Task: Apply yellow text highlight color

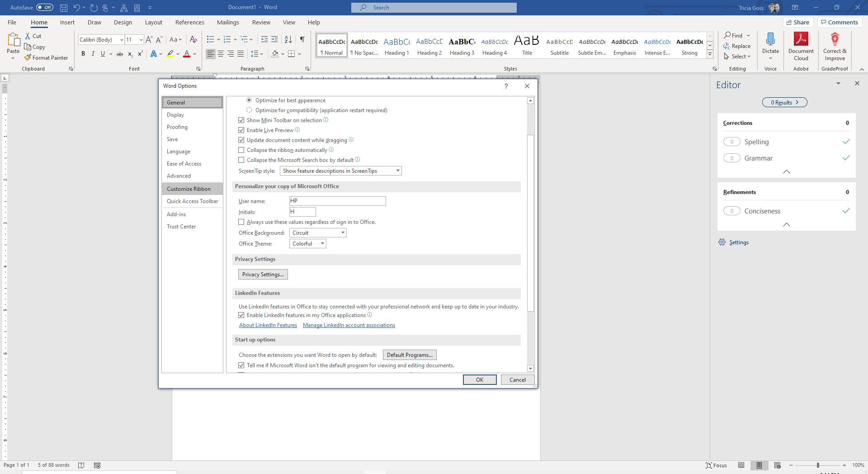Action: (170, 54)
